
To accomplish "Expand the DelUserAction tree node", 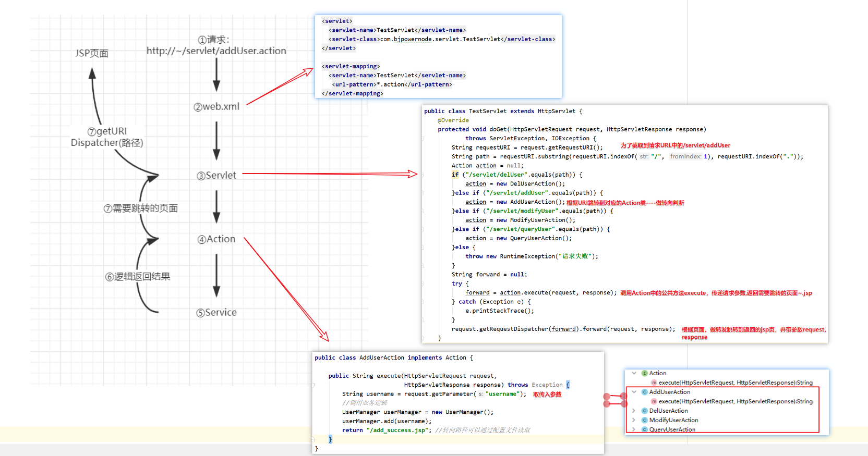I will [x=634, y=411].
